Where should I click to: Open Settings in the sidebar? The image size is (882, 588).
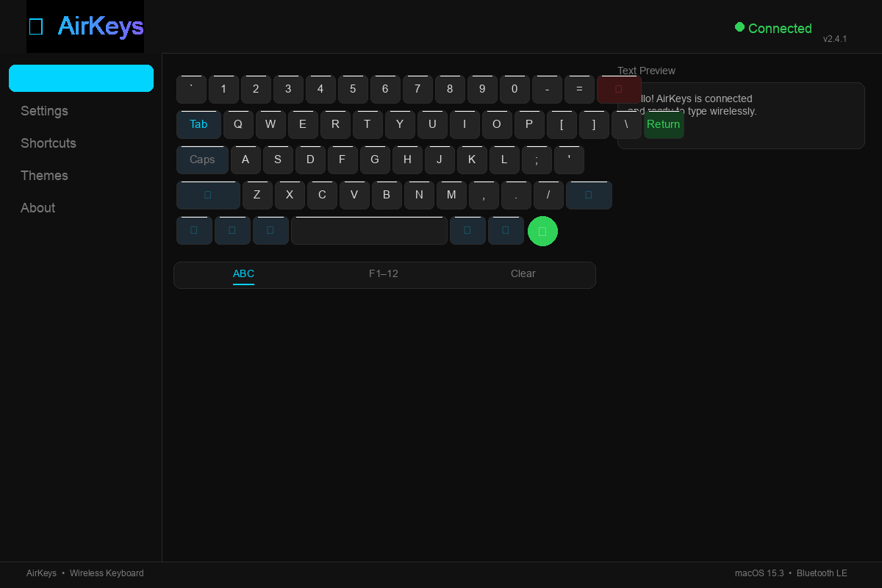click(44, 111)
